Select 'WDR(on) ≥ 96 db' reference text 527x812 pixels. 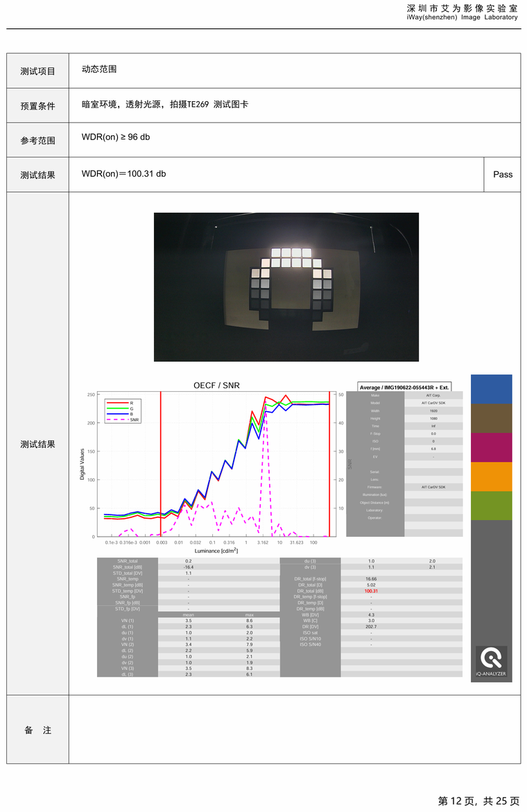click(x=116, y=137)
